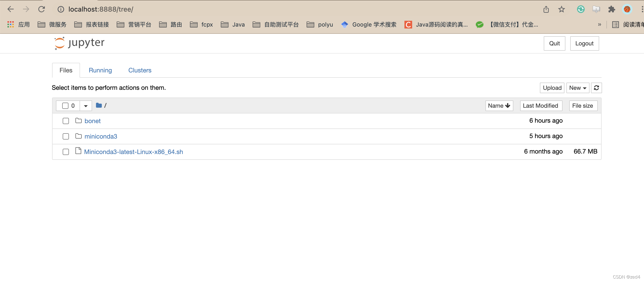The width and height of the screenshot is (644, 281).
Task: Click the folder icon next to miniconda3
Action: click(x=79, y=136)
